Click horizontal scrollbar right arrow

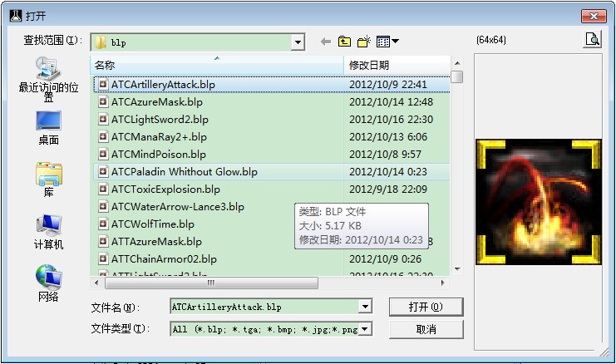coord(443,283)
